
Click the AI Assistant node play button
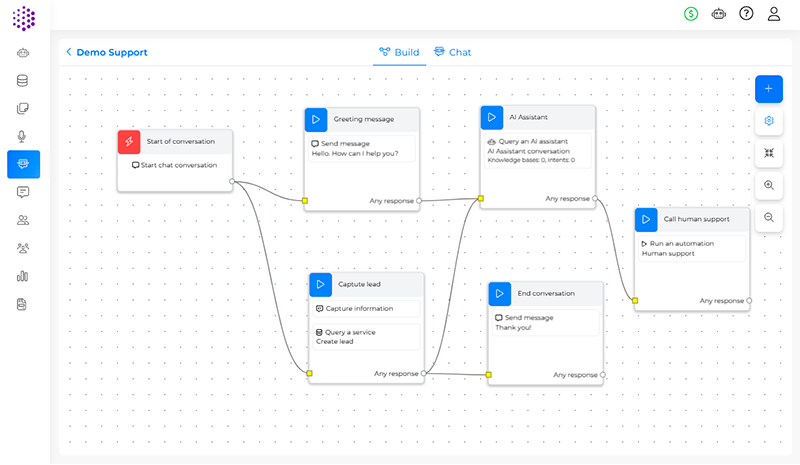point(492,117)
